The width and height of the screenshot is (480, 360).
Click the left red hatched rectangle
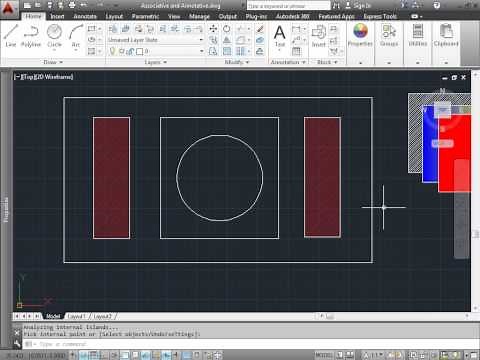111,178
